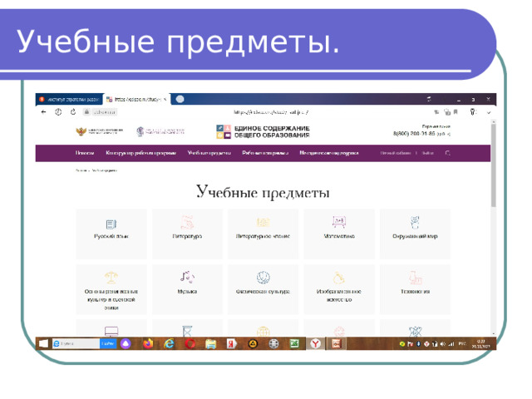Click the page vertical scrollbar
This screenshot has width=532, height=399.
tap(494, 165)
